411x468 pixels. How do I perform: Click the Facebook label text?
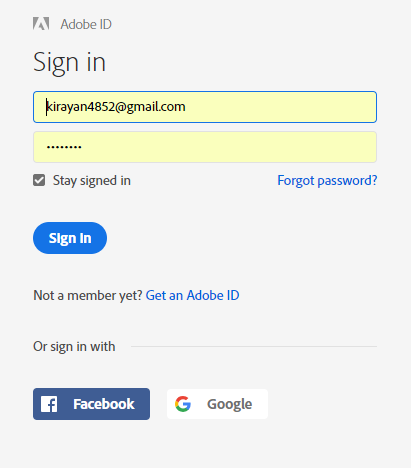pyautogui.click(x=104, y=404)
